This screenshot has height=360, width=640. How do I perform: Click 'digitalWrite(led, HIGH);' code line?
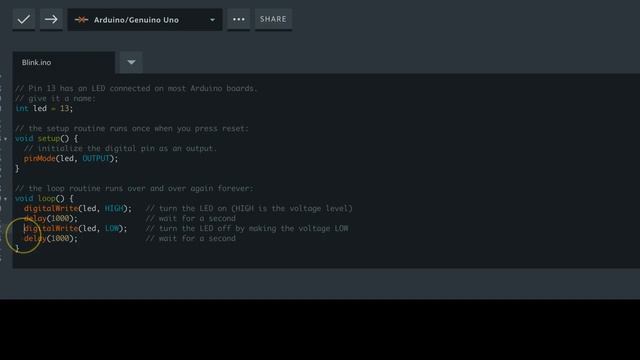(x=78, y=209)
